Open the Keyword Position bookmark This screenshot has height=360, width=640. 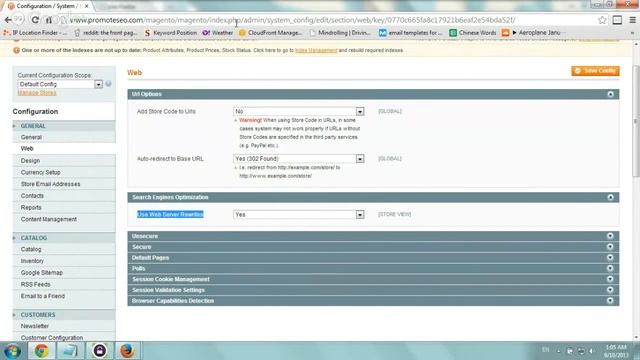pyautogui.click(x=171, y=33)
